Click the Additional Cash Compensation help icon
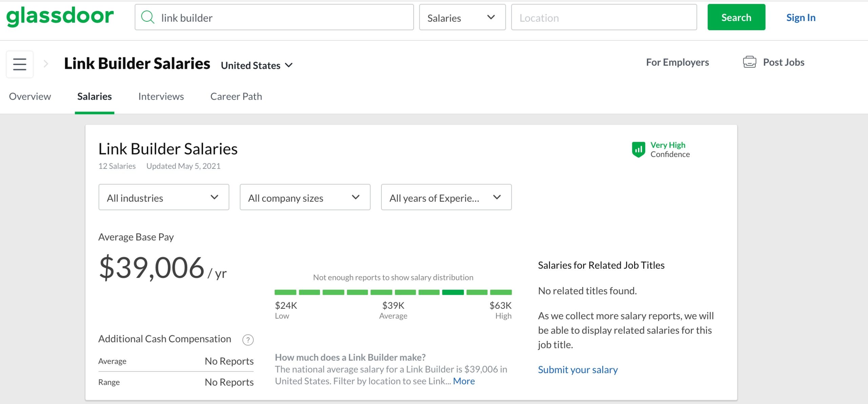The height and width of the screenshot is (404, 868). tap(248, 340)
